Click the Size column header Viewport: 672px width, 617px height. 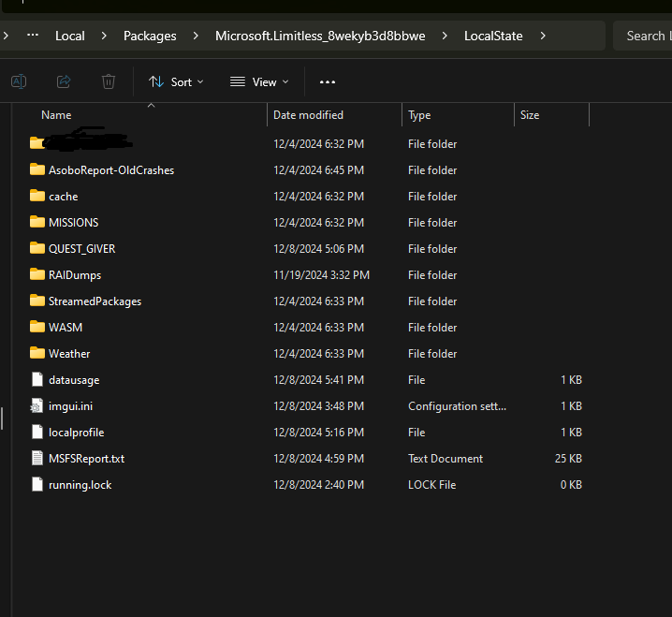530,115
